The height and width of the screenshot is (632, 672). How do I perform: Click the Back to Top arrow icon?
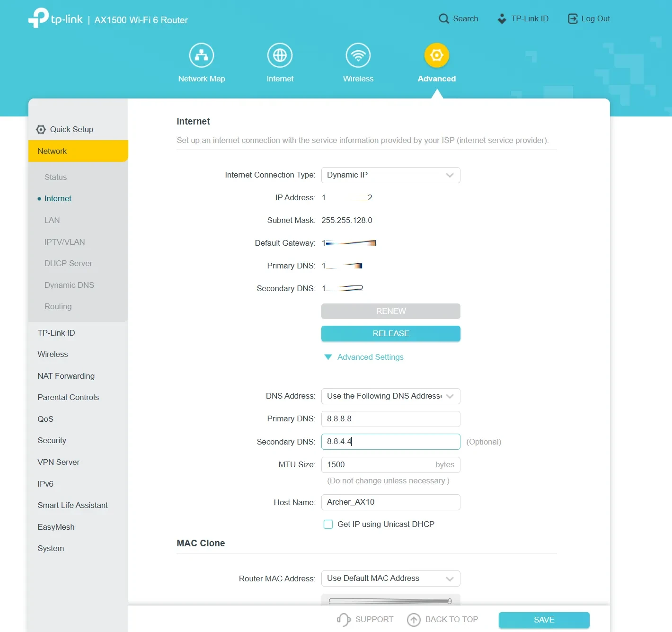pyautogui.click(x=414, y=620)
